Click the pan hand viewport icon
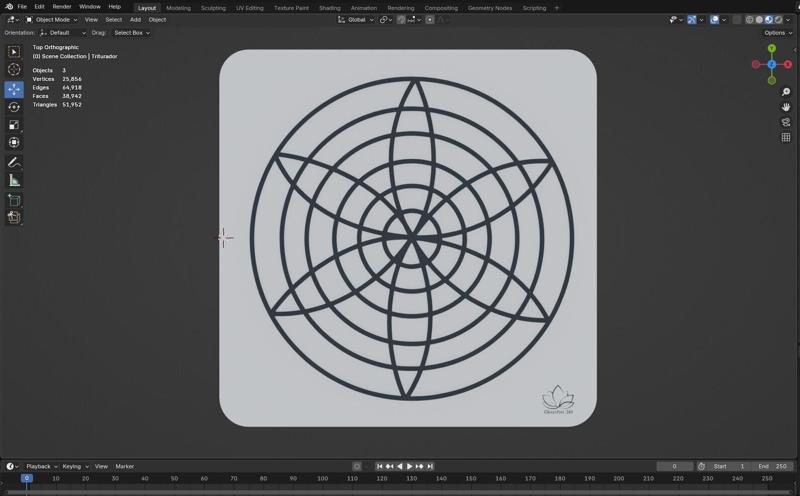 click(786, 107)
